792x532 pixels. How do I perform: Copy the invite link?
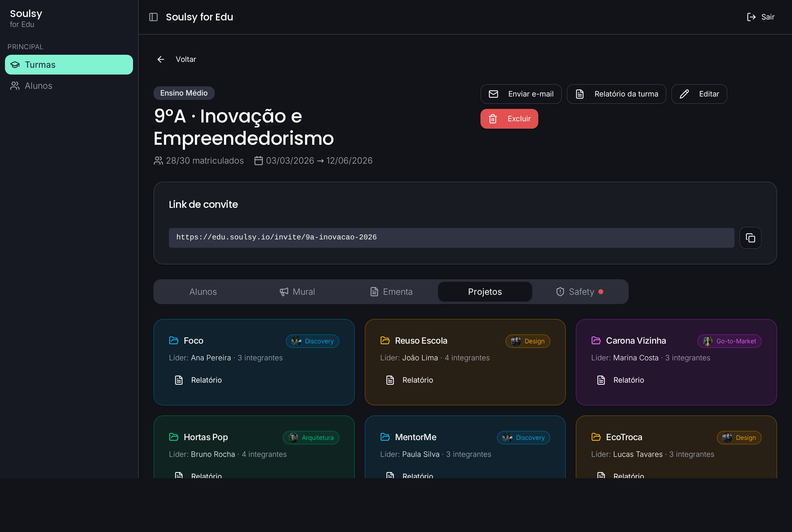point(750,238)
